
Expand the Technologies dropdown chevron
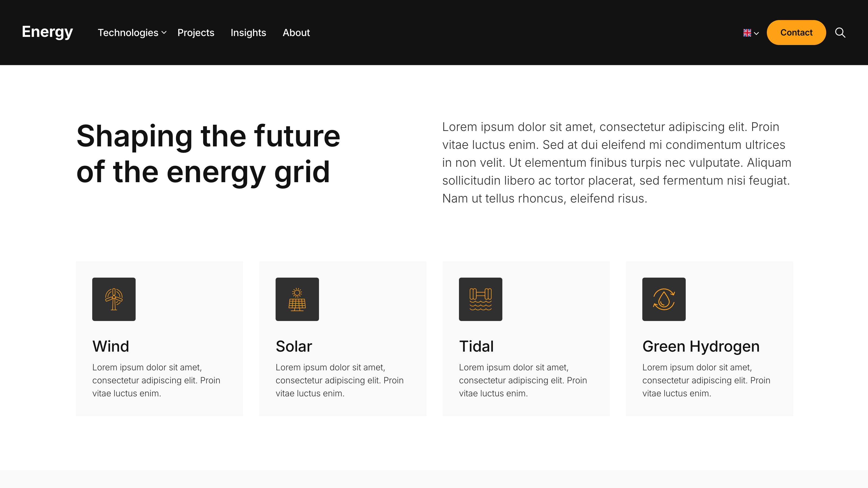[x=164, y=33]
